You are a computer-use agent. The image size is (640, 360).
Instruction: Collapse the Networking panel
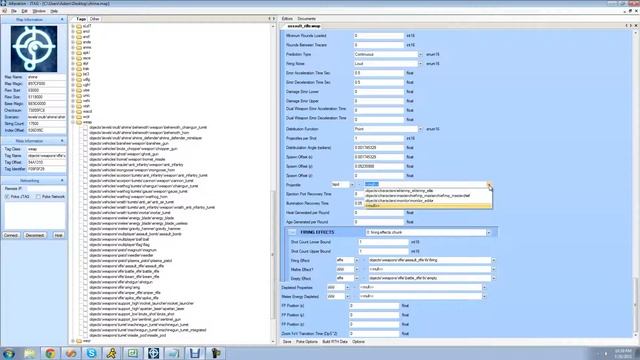tap(62, 180)
